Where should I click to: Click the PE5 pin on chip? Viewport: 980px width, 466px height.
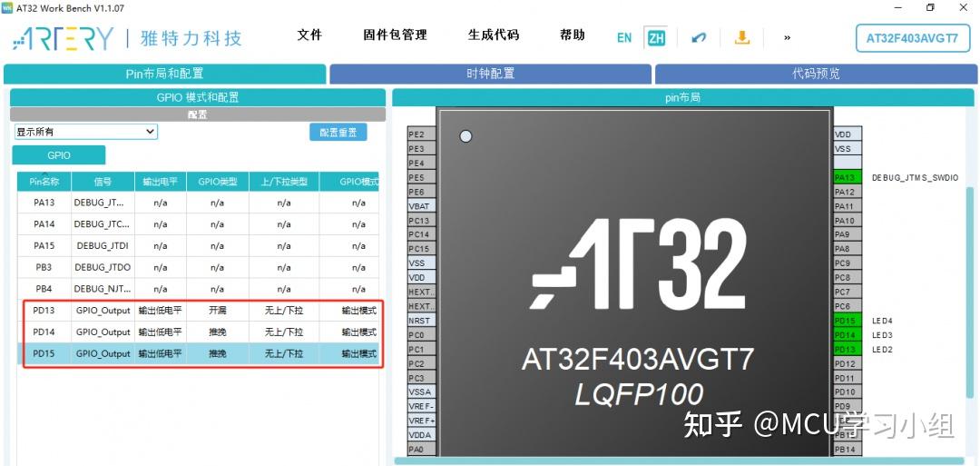[421, 178]
